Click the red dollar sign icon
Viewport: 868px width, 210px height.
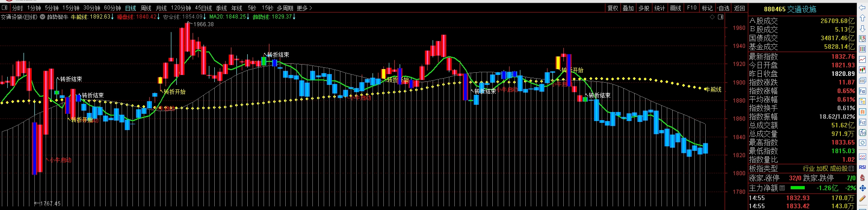tap(862, 177)
